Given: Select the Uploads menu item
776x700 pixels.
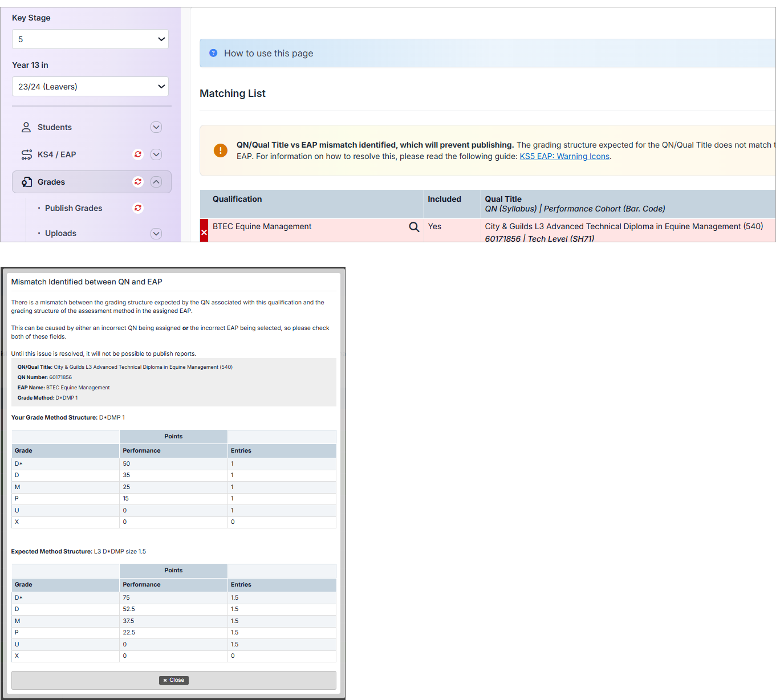Looking at the screenshot, I should coord(60,233).
